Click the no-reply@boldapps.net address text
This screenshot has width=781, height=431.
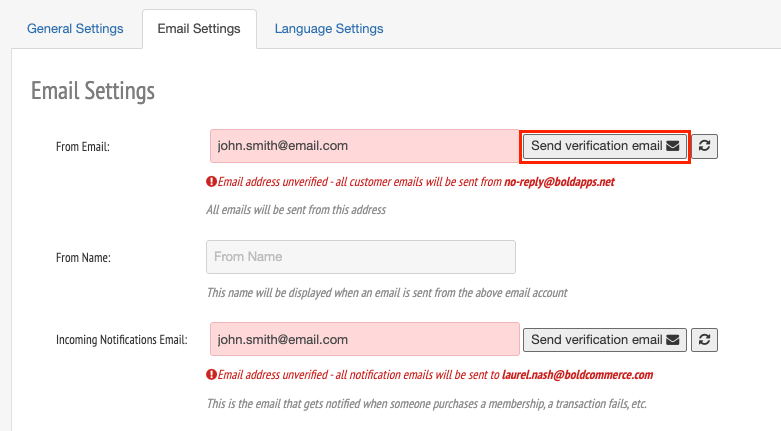[559, 182]
